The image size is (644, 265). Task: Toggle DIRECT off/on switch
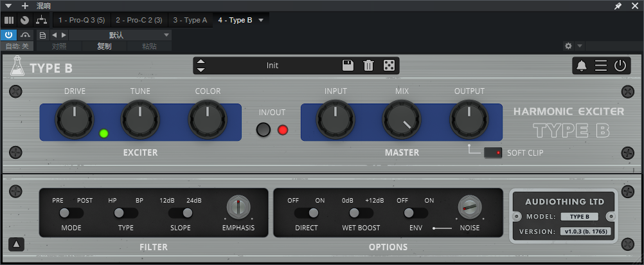(307, 213)
